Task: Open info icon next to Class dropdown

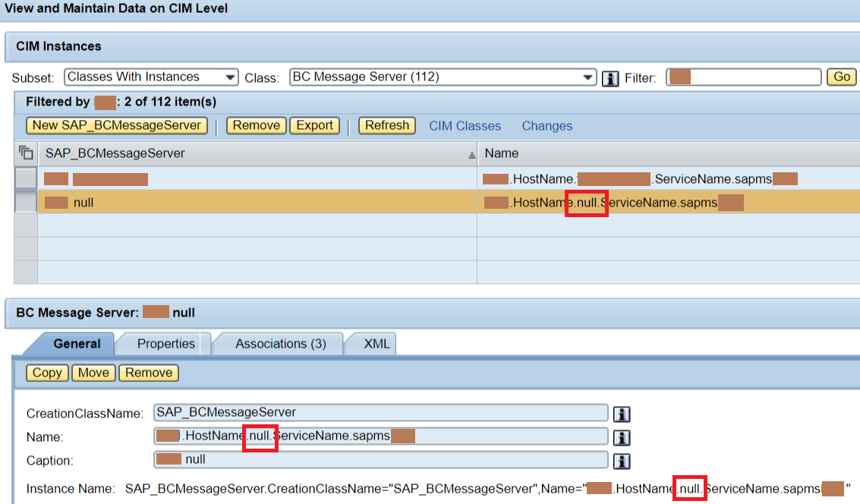Action: pos(610,78)
